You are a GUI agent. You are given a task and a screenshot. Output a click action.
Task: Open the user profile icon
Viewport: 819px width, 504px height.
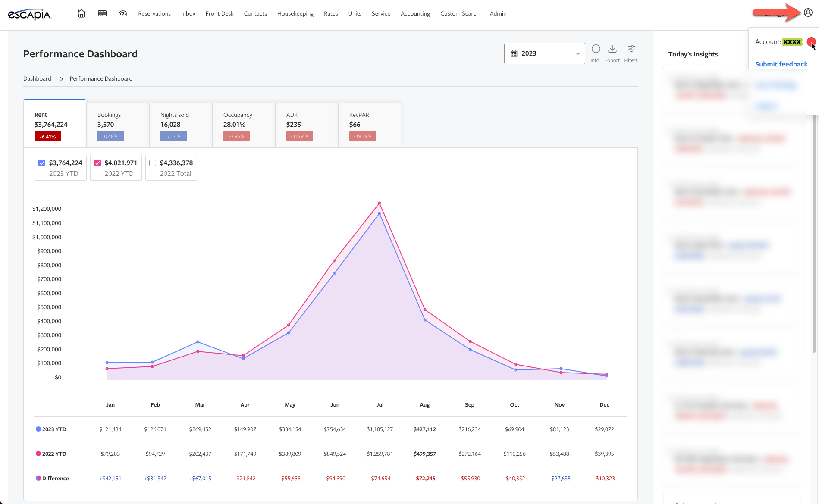808,13
